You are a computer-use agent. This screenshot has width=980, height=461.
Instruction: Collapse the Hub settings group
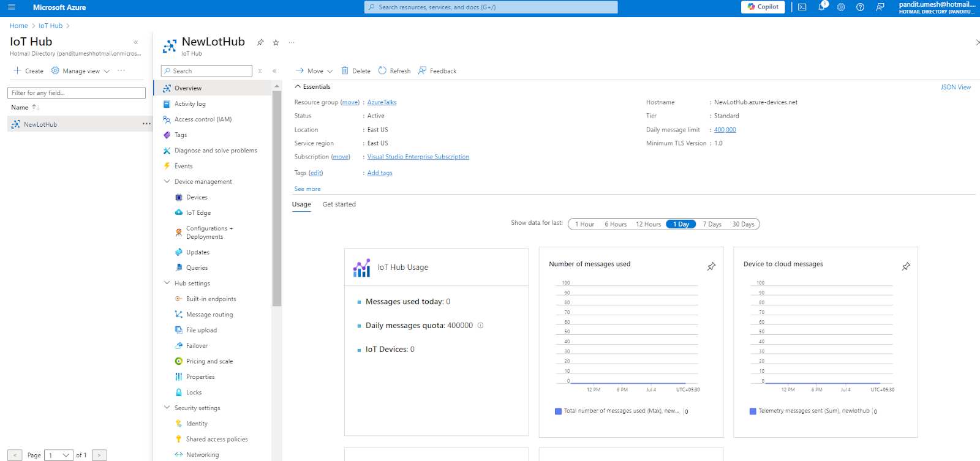(167, 283)
